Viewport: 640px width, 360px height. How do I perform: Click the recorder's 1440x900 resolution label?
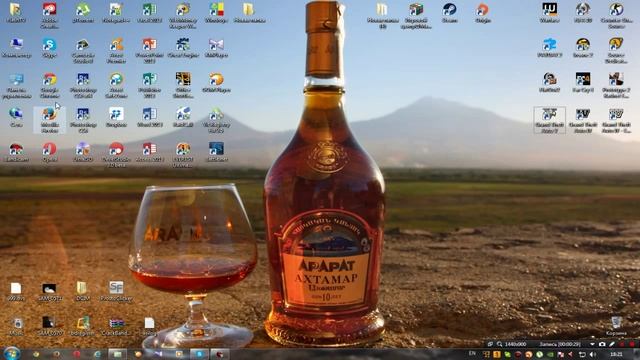point(516,344)
